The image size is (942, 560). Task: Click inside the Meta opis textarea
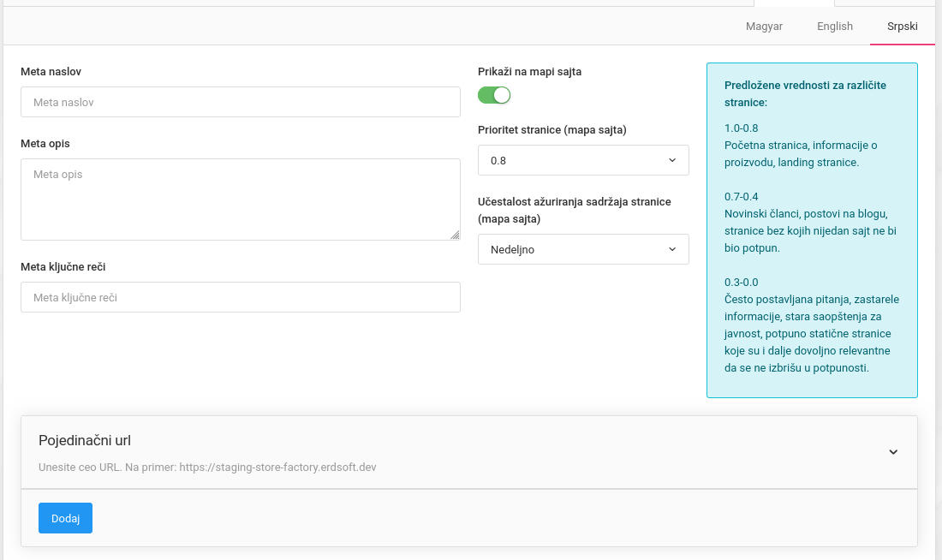pos(241,199)
